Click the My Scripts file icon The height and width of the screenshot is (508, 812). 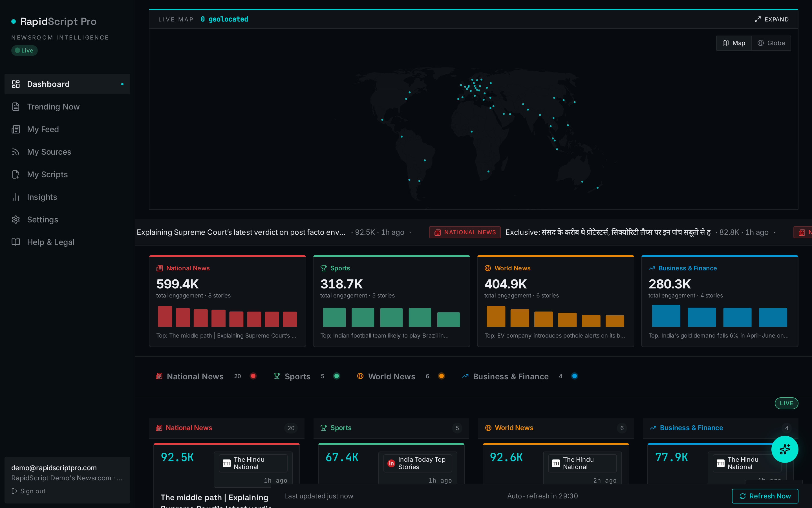pyautogui.click(x=16, y=174)
